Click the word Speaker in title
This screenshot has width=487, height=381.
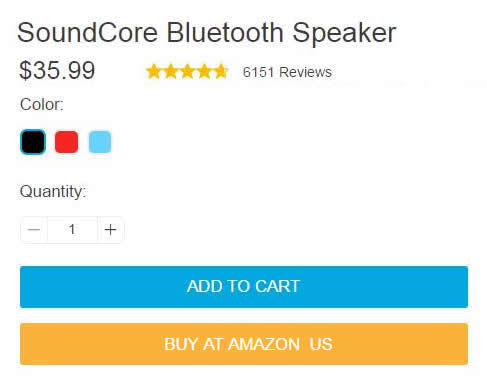(x=344, y=33)
